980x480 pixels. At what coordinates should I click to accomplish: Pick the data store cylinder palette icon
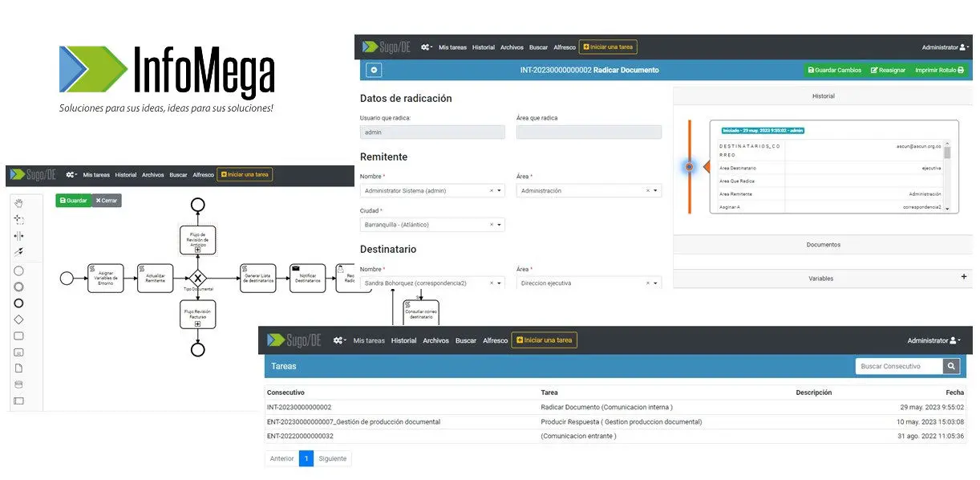coord(19,384)
